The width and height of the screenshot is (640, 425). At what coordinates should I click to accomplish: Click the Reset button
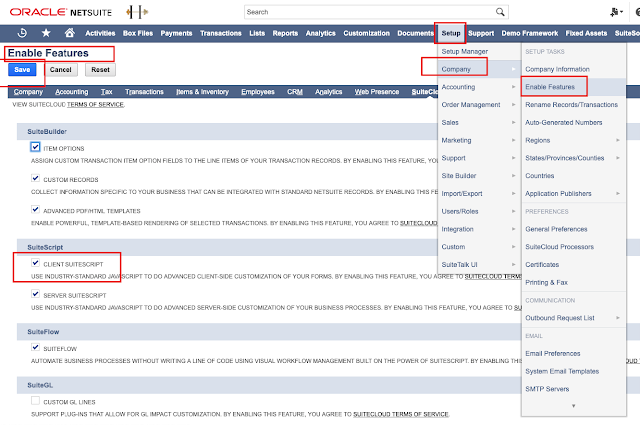click(100, 69)
